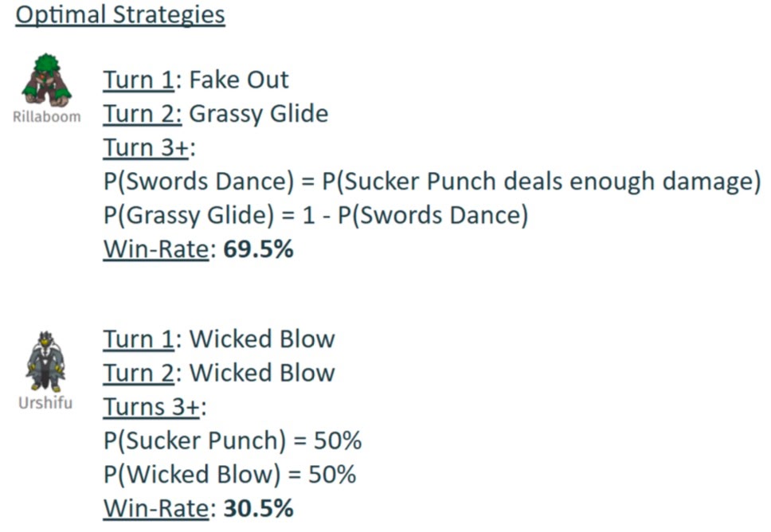Click Rillaboom's underlined Turn 1 label

(x=138, y=80)
